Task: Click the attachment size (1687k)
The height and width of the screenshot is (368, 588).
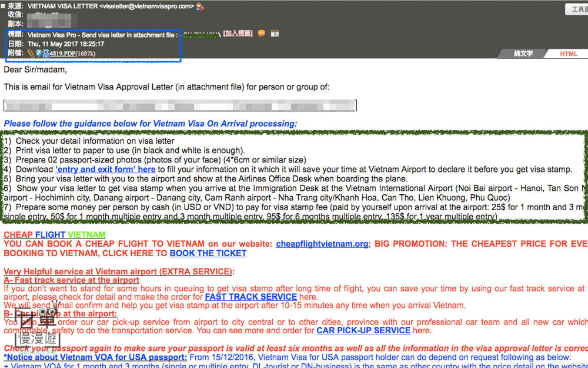Action: click(85, 54)
